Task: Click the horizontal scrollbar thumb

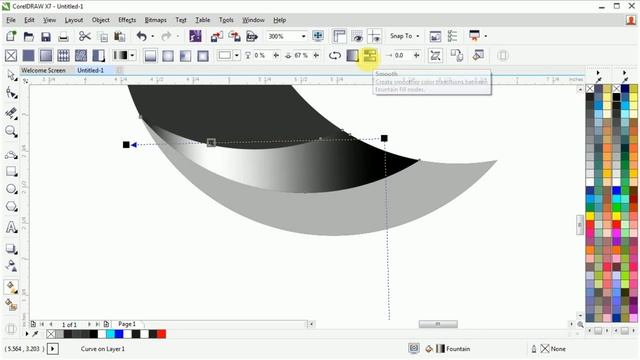Action: click(438, 324)
